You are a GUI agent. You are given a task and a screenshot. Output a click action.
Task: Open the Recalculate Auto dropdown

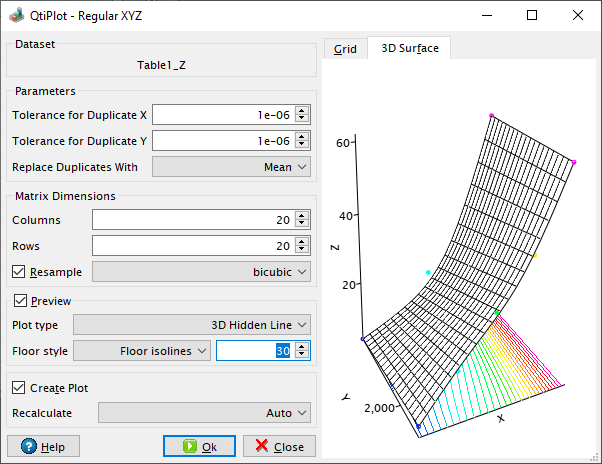204,413
